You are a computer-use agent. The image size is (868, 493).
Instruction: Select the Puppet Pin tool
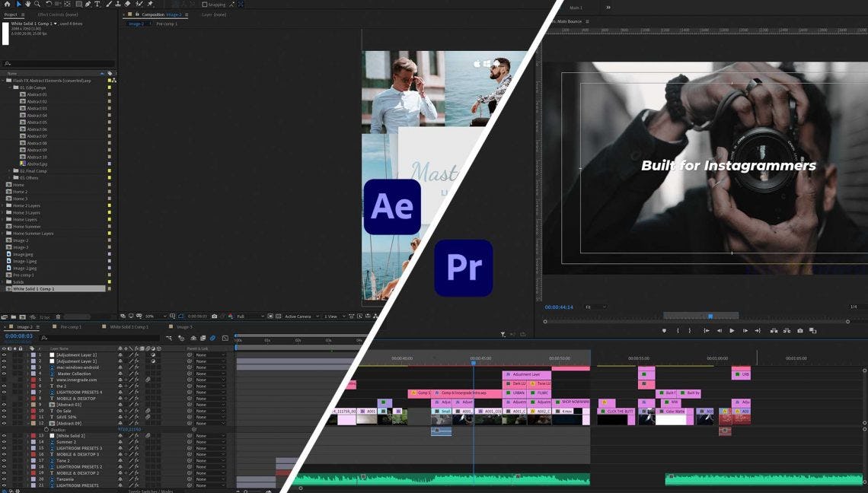click(x=150, y=4)
